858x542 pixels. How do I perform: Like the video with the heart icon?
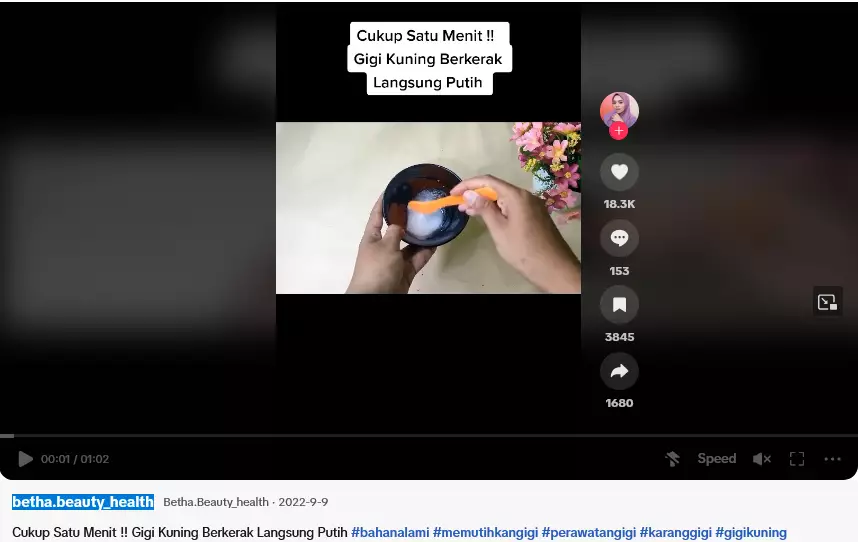[x=619, y=172]
